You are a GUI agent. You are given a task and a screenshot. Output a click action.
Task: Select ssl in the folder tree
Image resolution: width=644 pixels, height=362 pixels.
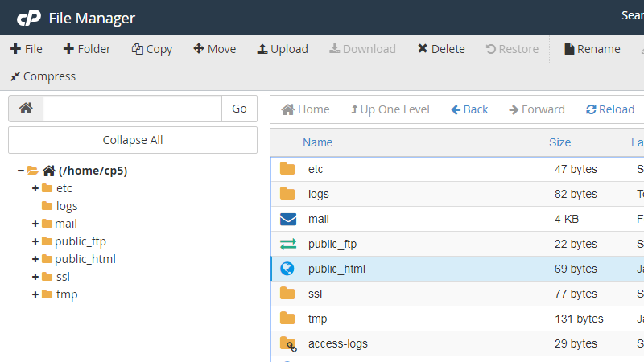pyautogui.click(x=63, y=277)
